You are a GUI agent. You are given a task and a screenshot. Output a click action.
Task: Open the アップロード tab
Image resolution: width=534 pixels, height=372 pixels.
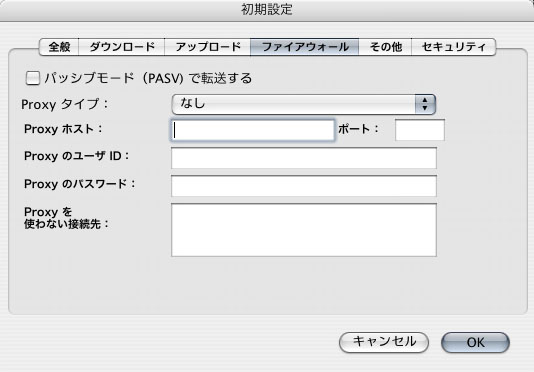tap(208, 47)
